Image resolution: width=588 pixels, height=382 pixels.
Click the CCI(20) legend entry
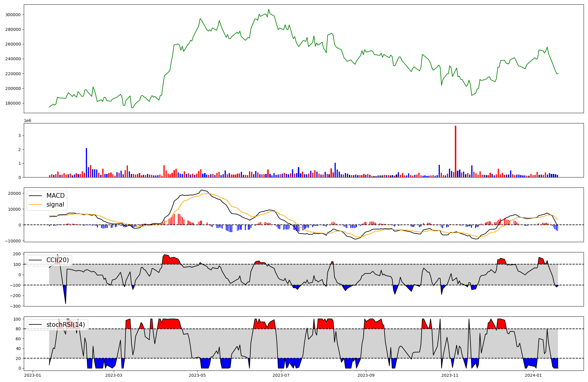point(57,260)
